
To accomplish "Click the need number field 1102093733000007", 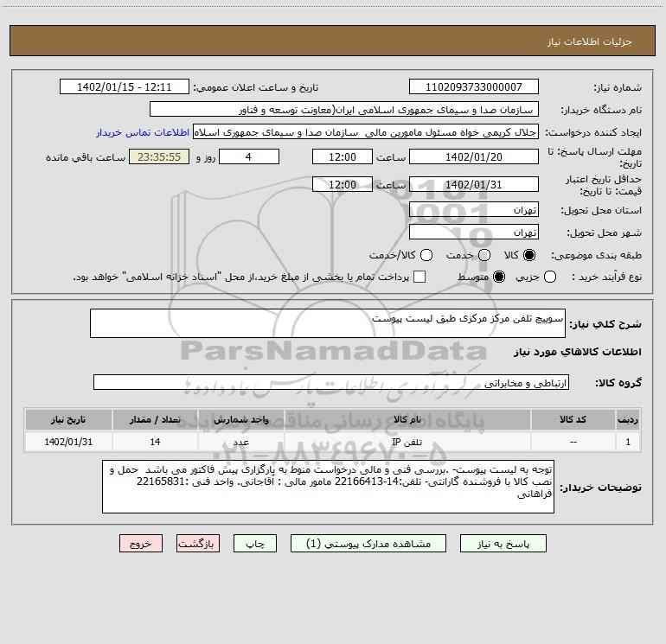I will pyautogui.click(x=474, y=87).
